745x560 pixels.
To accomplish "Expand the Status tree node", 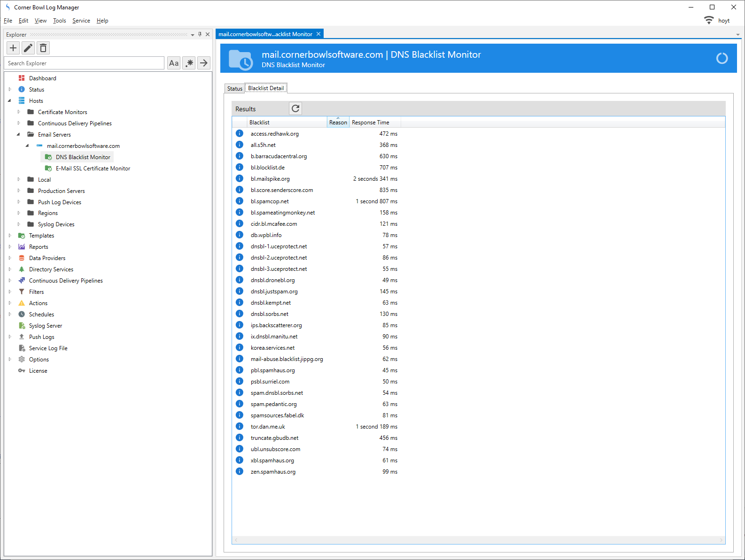I will tap(10, 89).
